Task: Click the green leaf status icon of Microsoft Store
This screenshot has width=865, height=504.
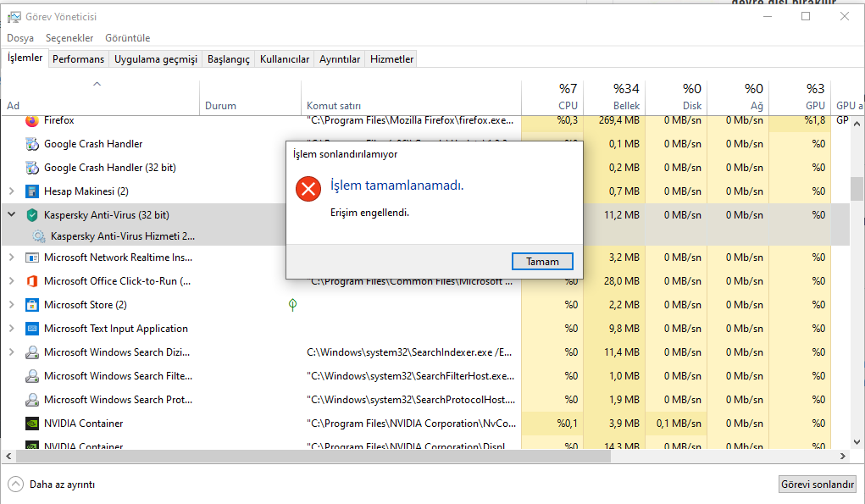Action: pyautogui.click(x=293, y=305)
